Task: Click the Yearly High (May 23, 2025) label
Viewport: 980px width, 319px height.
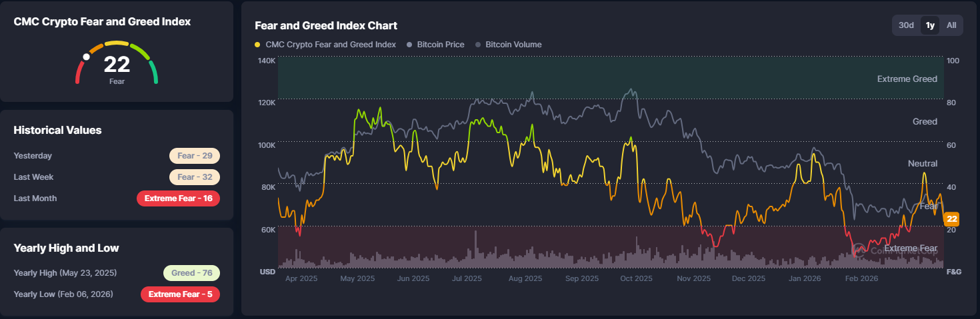Action: point(65,273)
